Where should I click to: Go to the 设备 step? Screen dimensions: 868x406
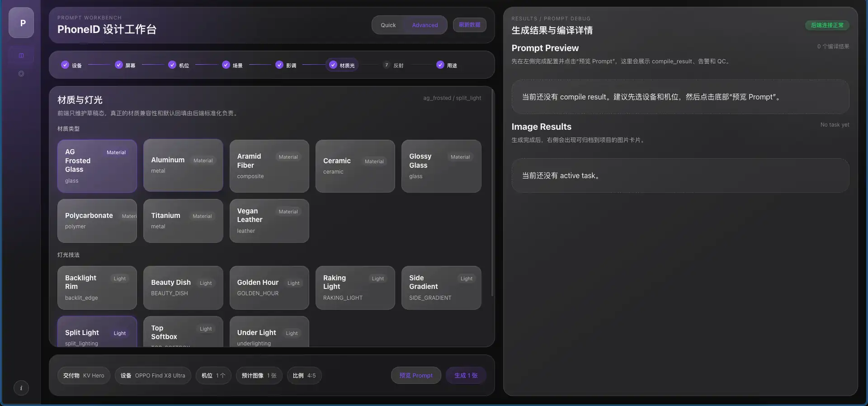71,65
